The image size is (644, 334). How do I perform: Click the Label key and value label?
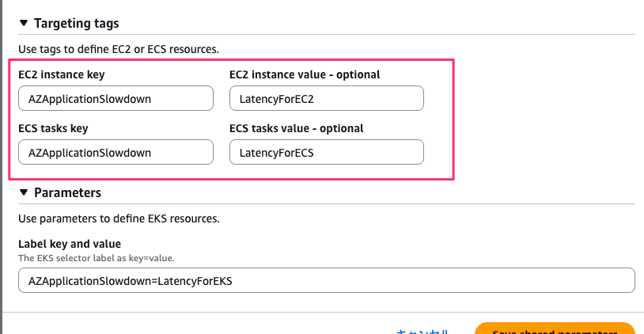click(x=69, y=244)
